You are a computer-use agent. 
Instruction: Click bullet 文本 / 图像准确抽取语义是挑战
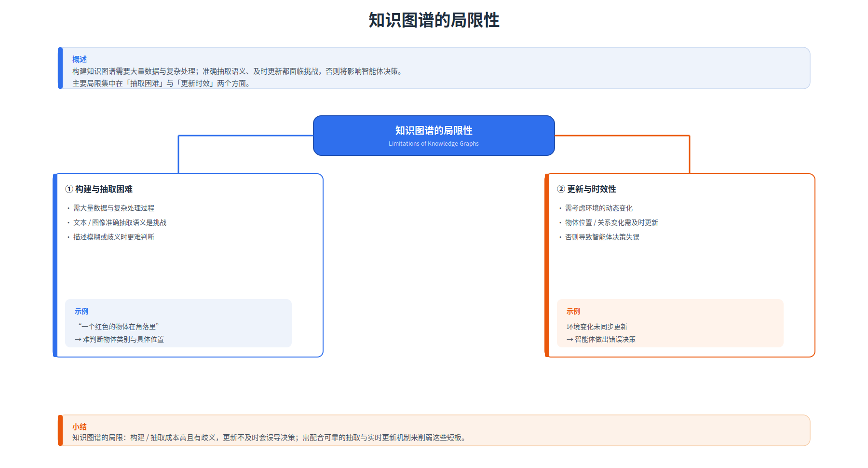120,222
